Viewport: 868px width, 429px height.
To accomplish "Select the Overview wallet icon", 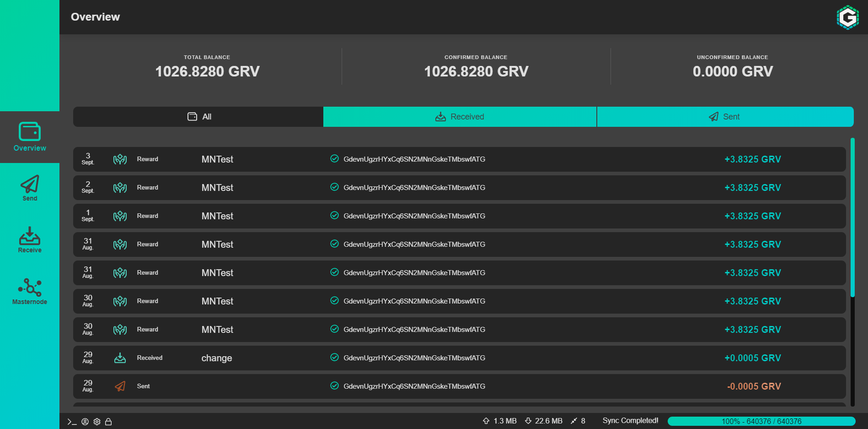I will (30, 132).
